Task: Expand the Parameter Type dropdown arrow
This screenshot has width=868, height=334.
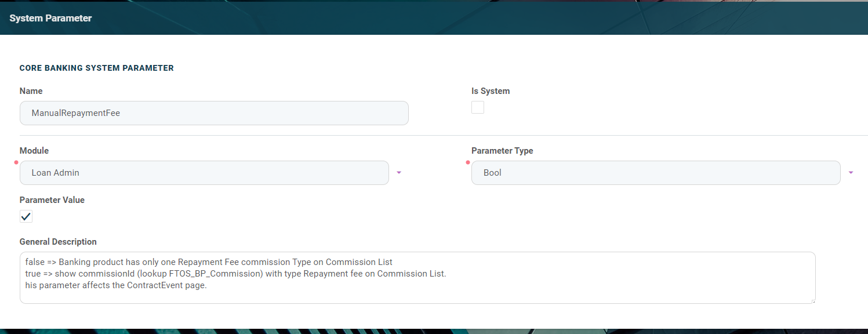Action: [x=851, y=173]
